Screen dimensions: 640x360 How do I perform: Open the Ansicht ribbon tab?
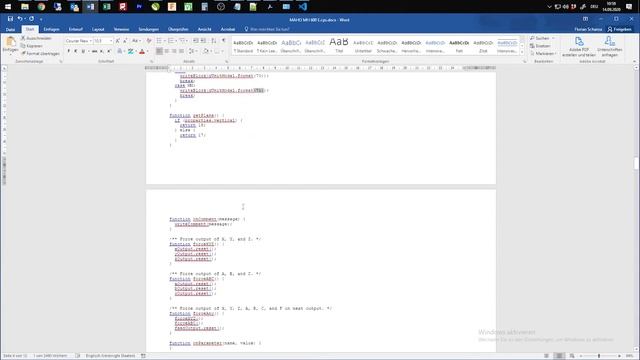[204, 29]
